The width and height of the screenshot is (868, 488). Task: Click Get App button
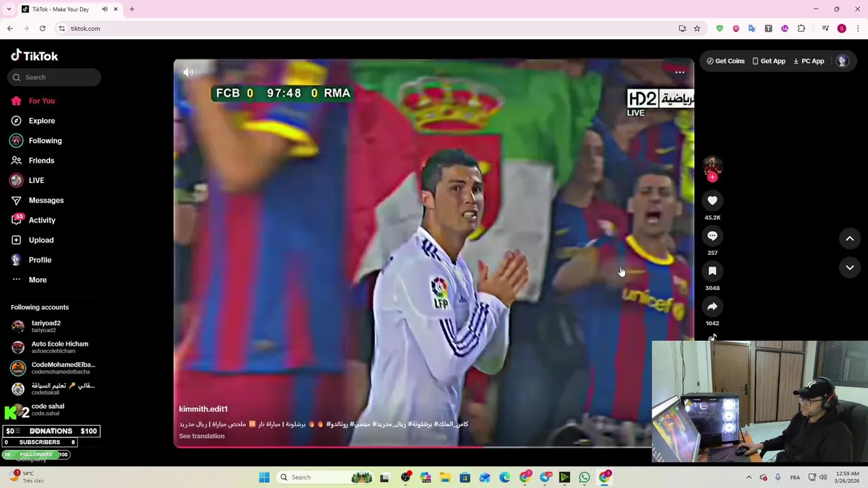(768, 61)
